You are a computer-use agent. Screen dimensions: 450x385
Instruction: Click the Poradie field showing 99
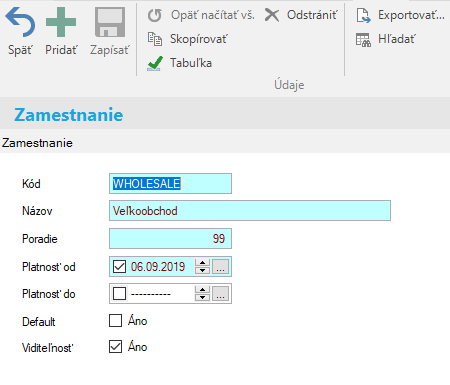(170, 239)
